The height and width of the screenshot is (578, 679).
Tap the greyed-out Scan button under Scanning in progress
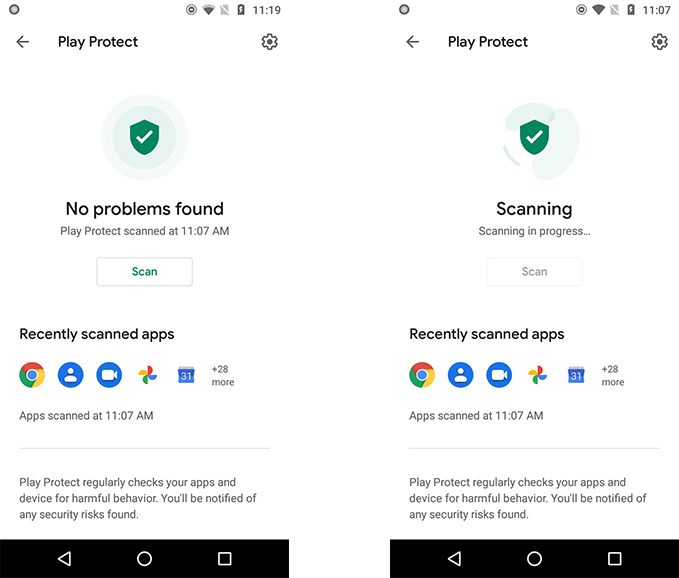[x=534, y=271]
